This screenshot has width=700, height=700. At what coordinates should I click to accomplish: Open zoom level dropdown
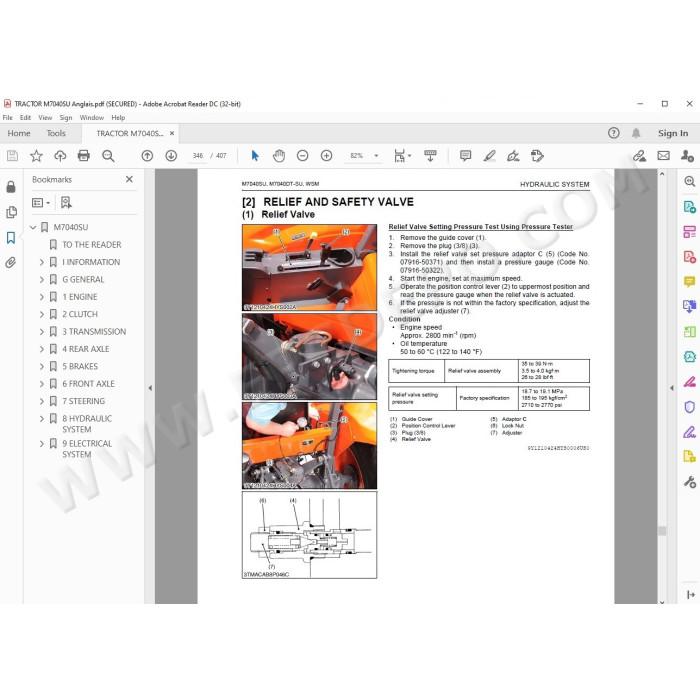pyautogui.click(x=376, y=156)
